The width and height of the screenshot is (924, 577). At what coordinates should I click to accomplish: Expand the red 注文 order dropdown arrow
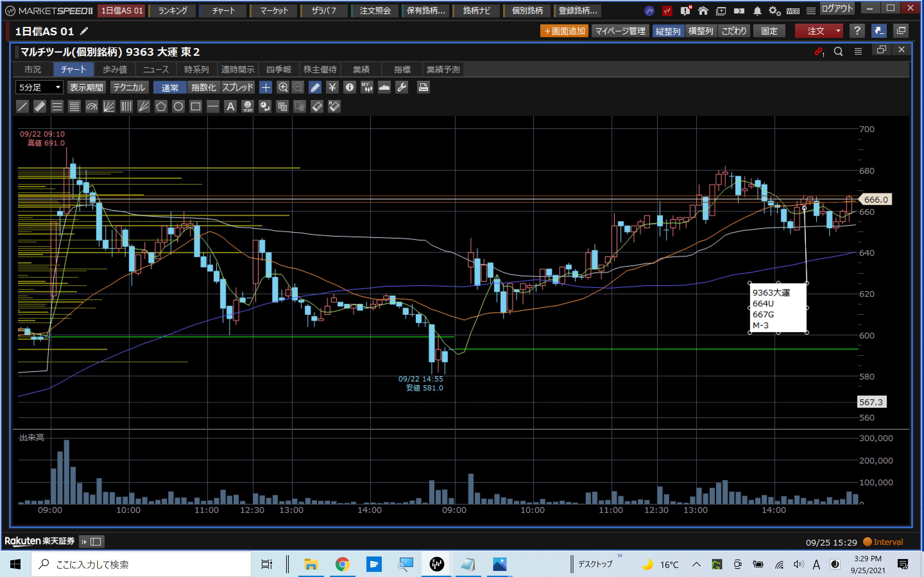click(838, 31)
